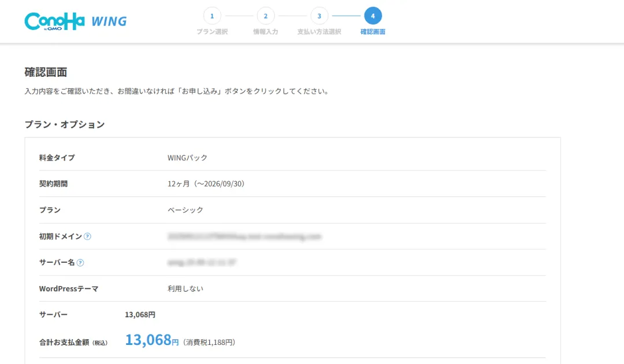Click the 確認画面 page heading

click(46, 72)
